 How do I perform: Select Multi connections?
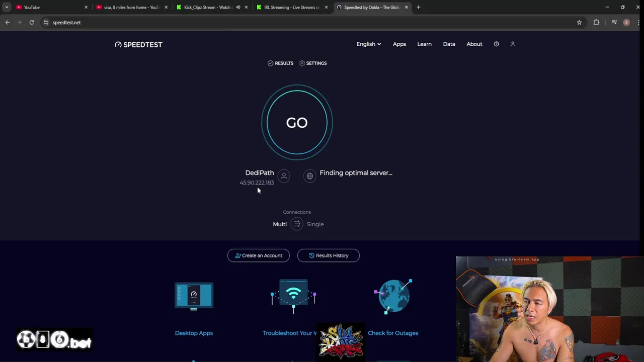point(280,224)
